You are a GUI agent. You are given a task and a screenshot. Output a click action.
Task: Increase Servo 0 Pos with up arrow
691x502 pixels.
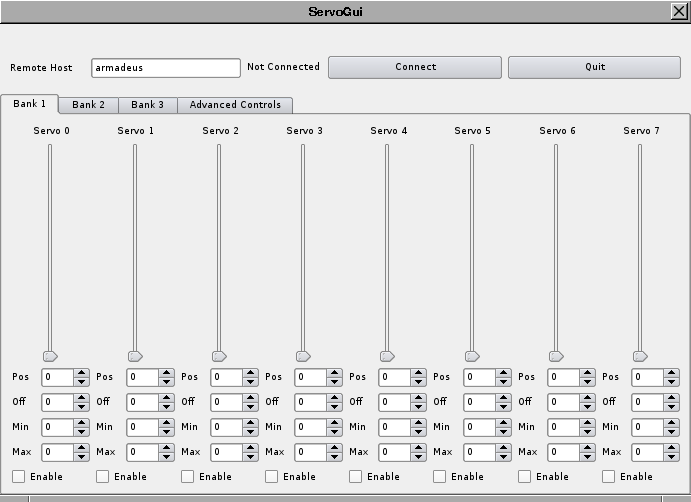[82, 373]
